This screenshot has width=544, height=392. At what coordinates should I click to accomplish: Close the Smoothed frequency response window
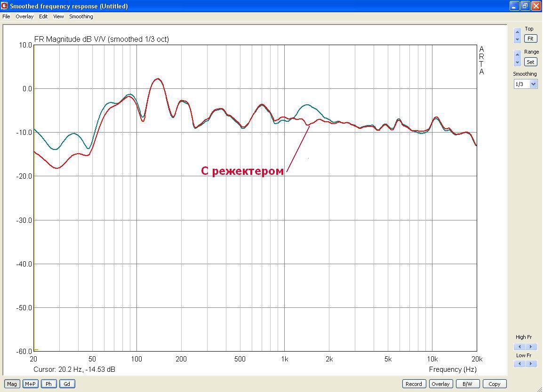click(536, 6)
